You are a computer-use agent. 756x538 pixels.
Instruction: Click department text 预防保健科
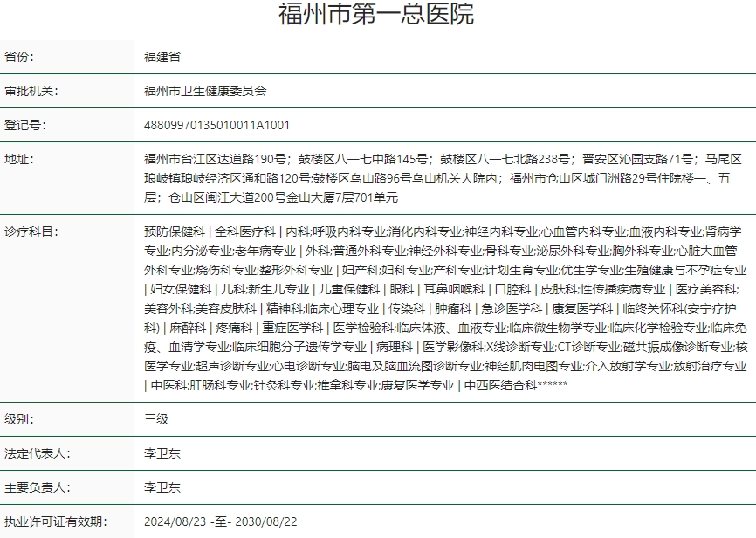175,231
